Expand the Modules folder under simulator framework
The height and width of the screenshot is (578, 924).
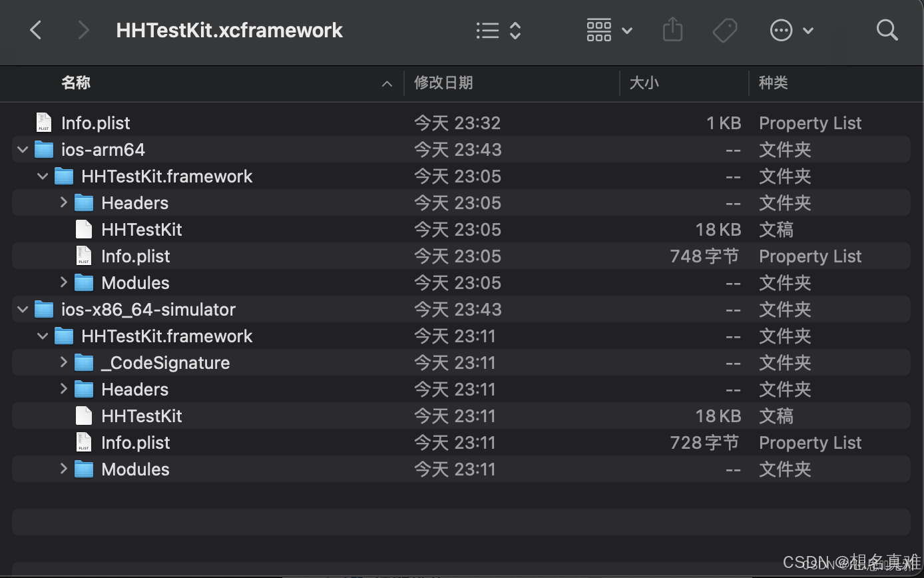(63, 469)
